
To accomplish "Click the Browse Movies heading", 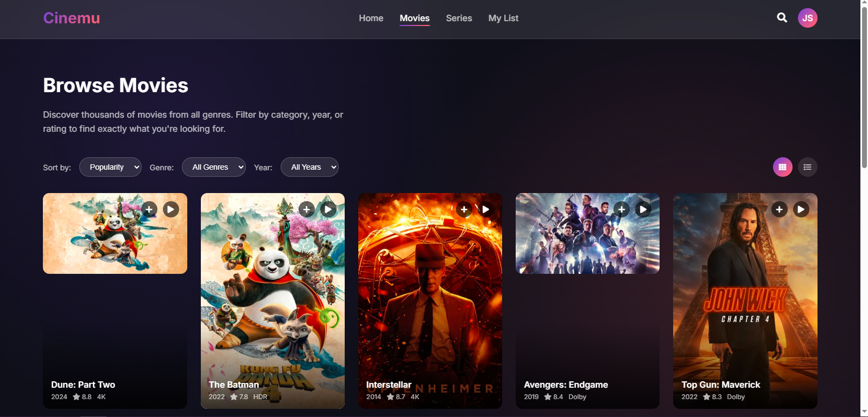I will (116, 85).
